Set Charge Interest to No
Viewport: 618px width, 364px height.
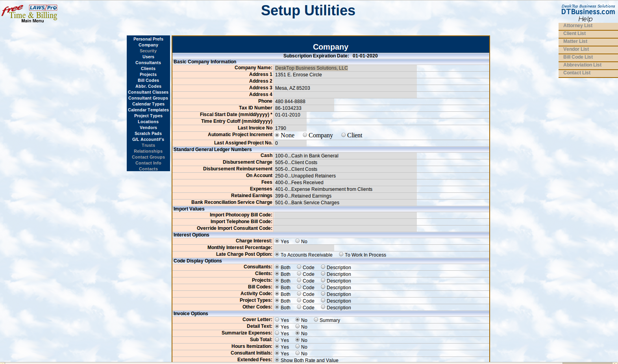pyautogui.click(x=298, y=241)
